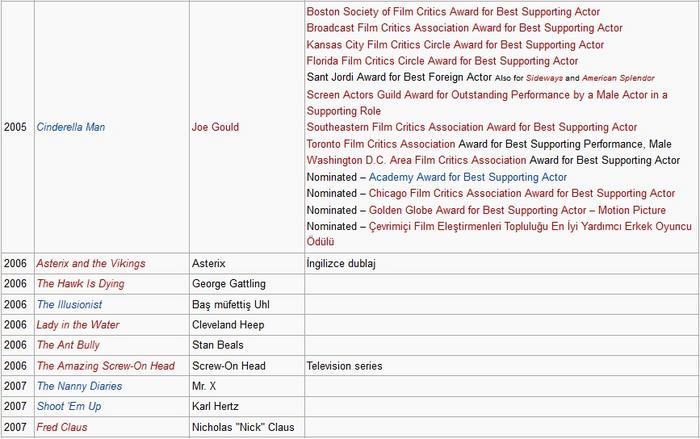Open the Fred Claus film link

click(x=62, y=427)
